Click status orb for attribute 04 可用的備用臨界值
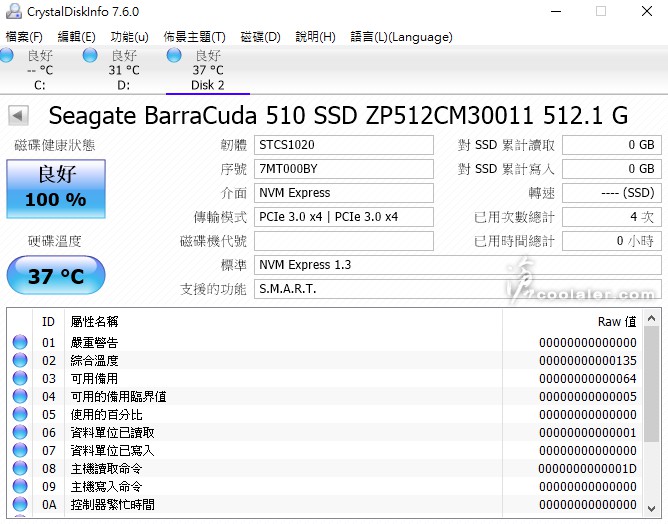The height and width of the screenshot is (524, 668). pyautogui.click(x=20, y=396)
